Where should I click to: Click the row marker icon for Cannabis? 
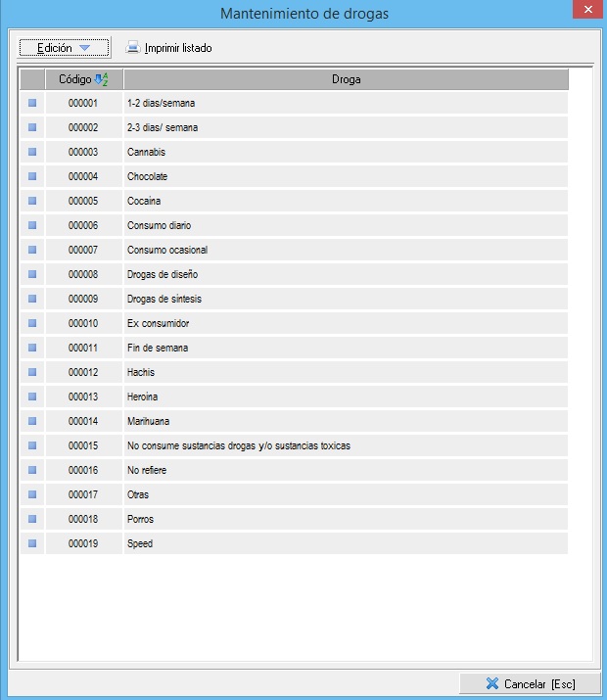(32, 152)
